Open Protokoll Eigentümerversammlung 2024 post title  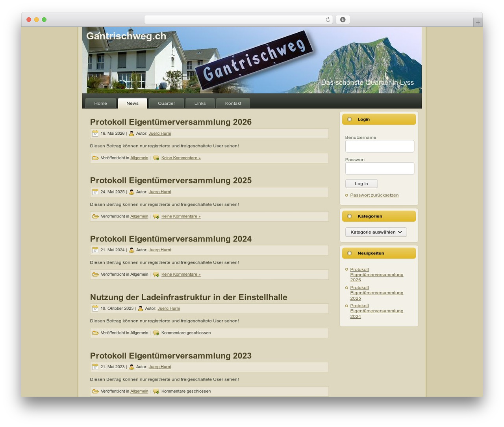[x=171, y=239]
